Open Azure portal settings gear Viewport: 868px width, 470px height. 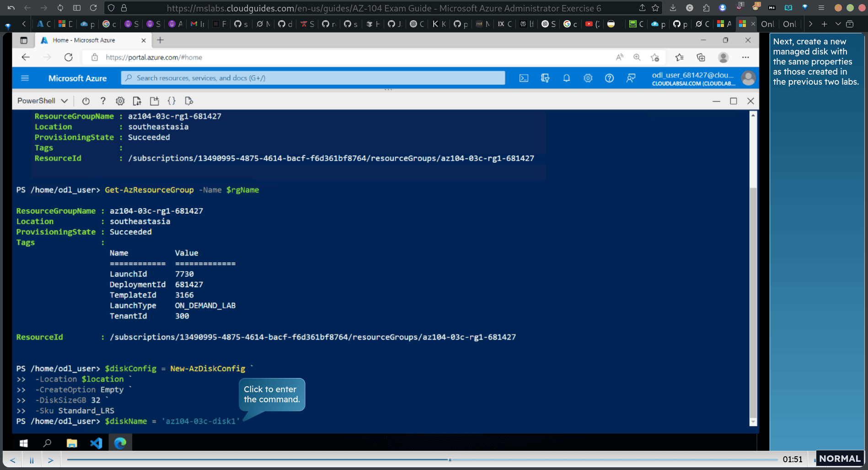[588, 78]
